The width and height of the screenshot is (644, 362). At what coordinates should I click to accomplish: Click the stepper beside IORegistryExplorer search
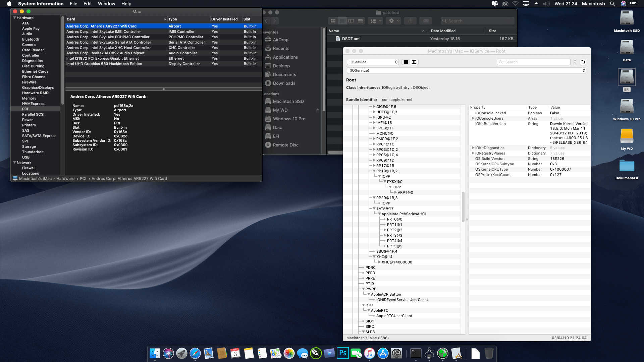[575, 62]
